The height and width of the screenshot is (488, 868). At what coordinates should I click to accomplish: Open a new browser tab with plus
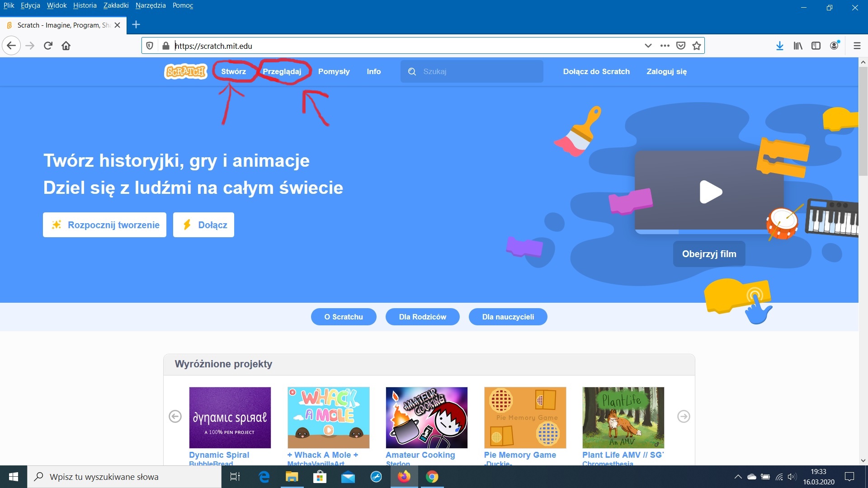coord(136,24)
